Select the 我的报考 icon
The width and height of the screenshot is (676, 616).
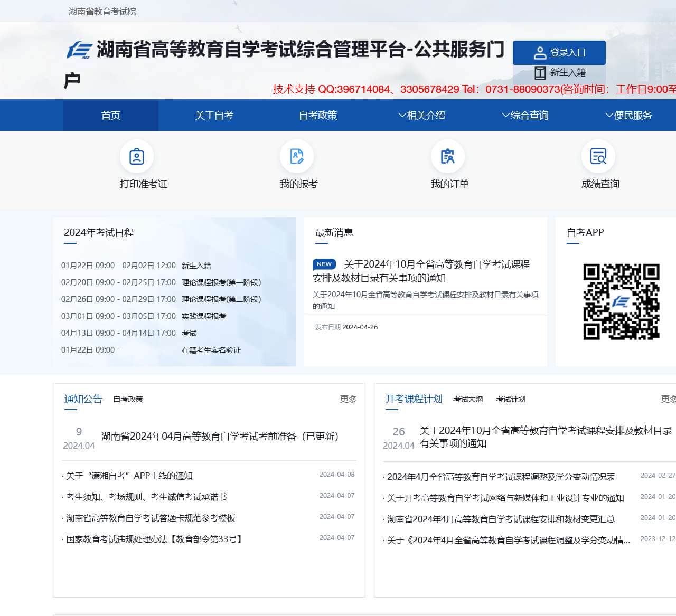(x=297, y=156)
